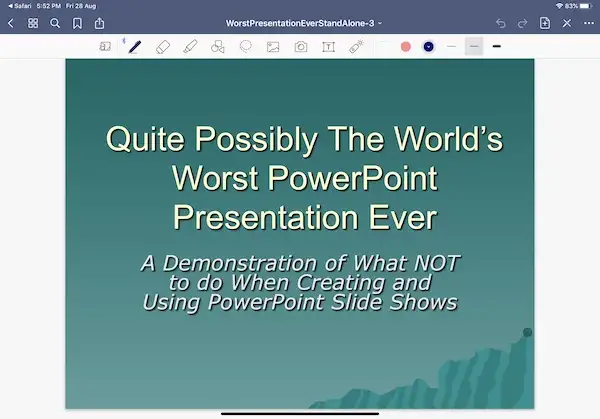
Task: Open the Image insert tool
Action: (x=273, y=46)
